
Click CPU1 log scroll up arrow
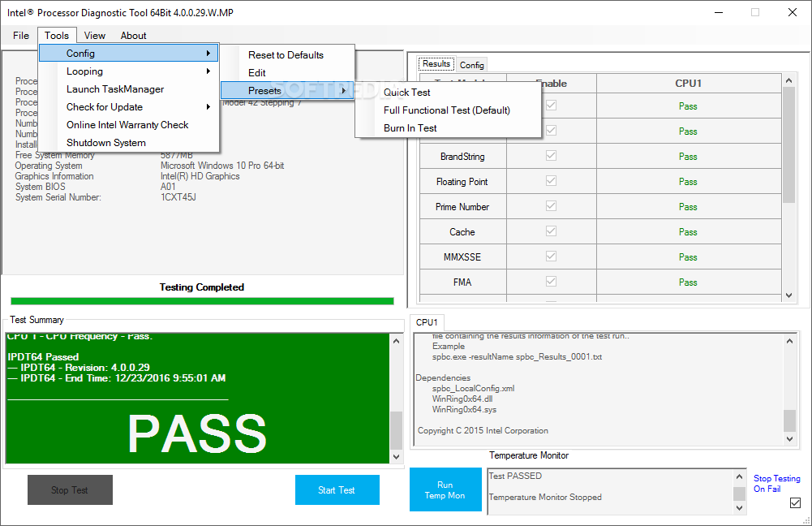(x=789, y=341)
